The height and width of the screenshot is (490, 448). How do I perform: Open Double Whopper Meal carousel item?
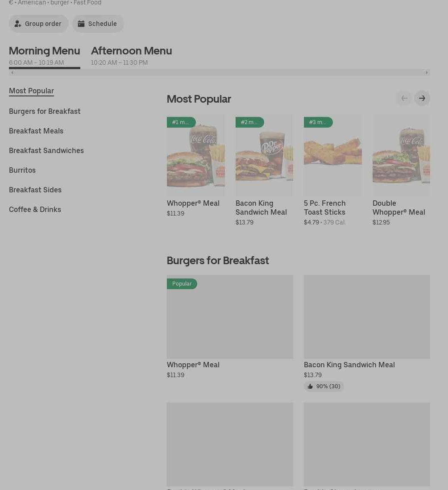pos(401,155)
